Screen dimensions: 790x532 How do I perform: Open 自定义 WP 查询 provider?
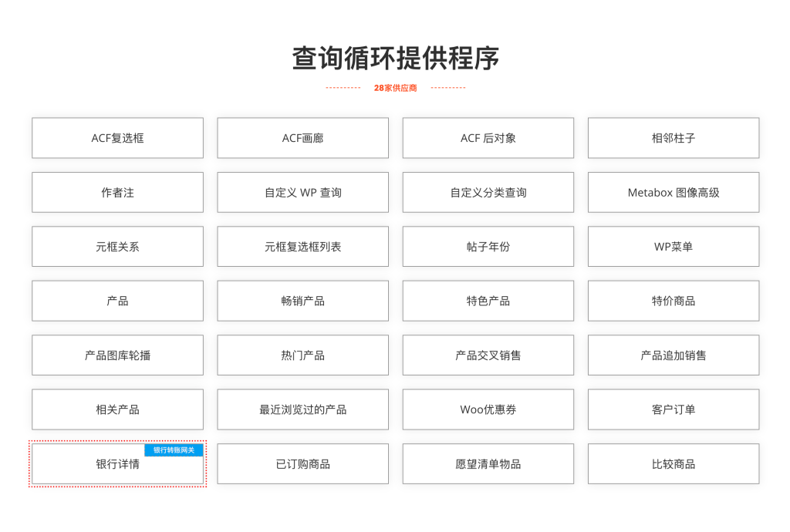tap(302, 192)
